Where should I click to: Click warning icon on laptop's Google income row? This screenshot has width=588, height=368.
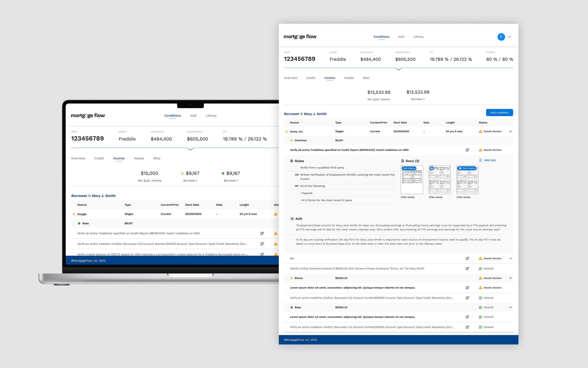point(276,214)
